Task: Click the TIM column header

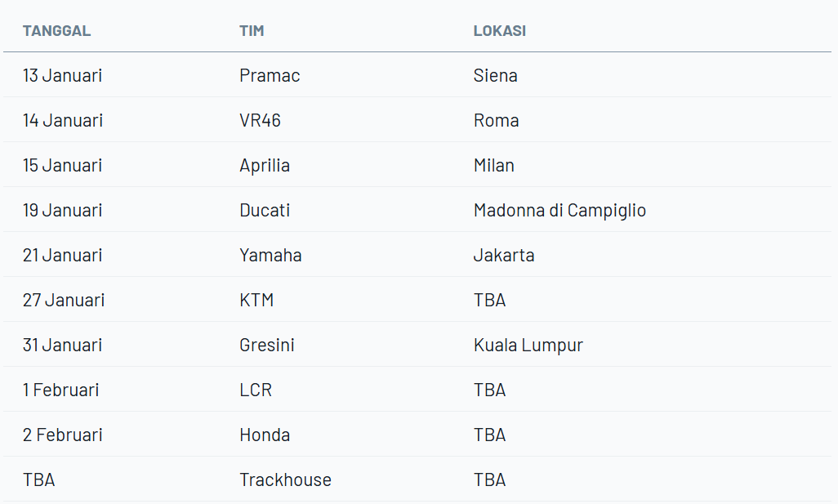Action: (x=252, y=31)
